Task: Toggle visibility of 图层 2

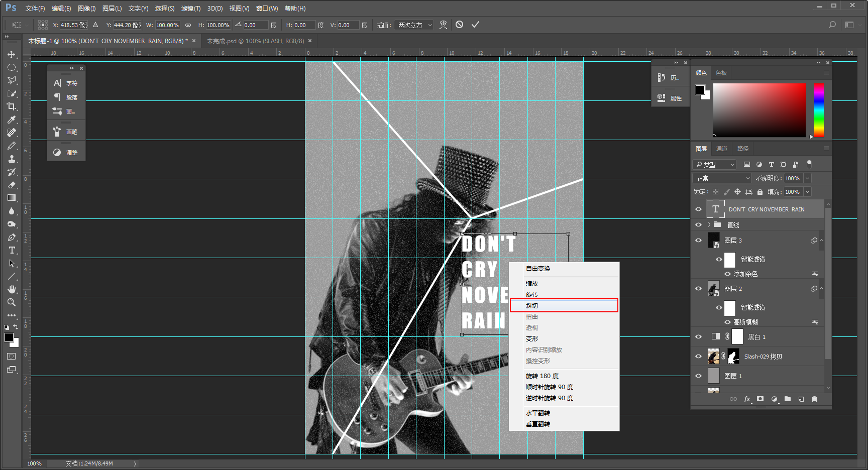Action: pos(698,289)
